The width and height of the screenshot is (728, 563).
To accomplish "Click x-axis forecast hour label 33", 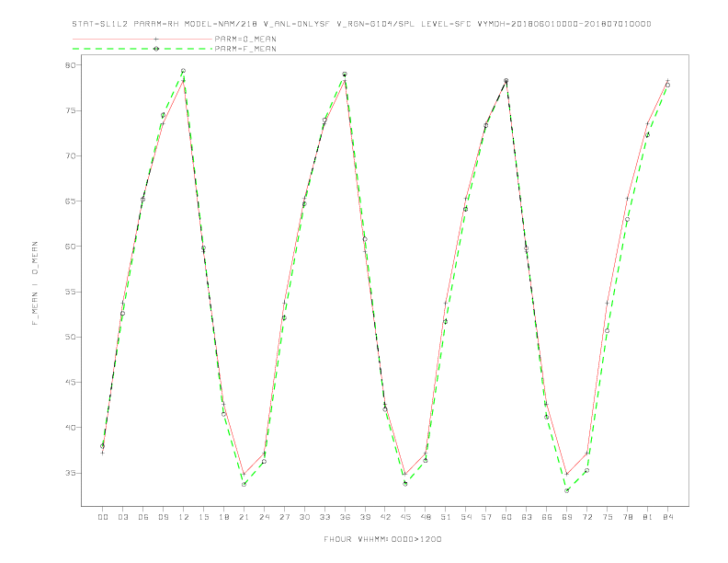I will click(324, 517).
